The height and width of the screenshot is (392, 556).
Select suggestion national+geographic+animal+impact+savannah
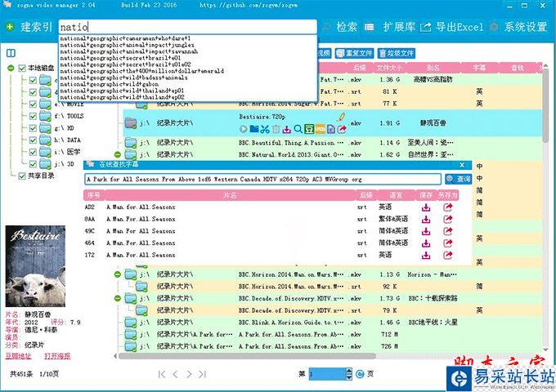pyautogui.click(x=128, y=51)
